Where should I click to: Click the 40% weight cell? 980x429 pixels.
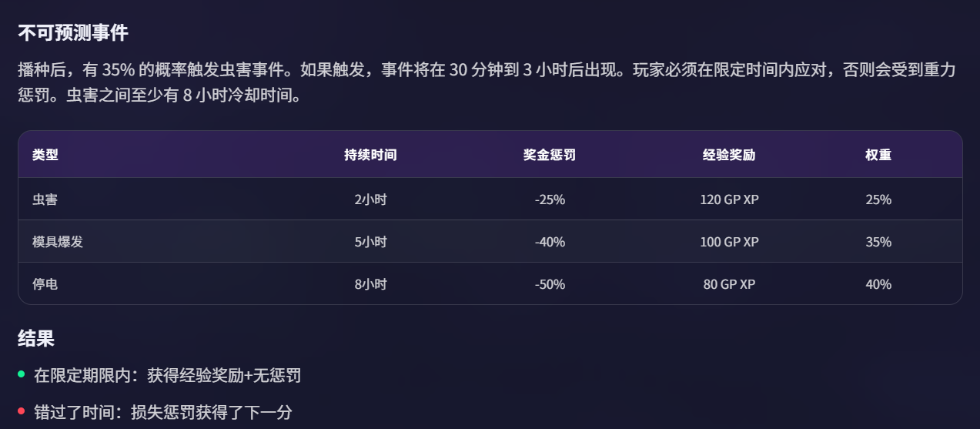coord(878,284)
